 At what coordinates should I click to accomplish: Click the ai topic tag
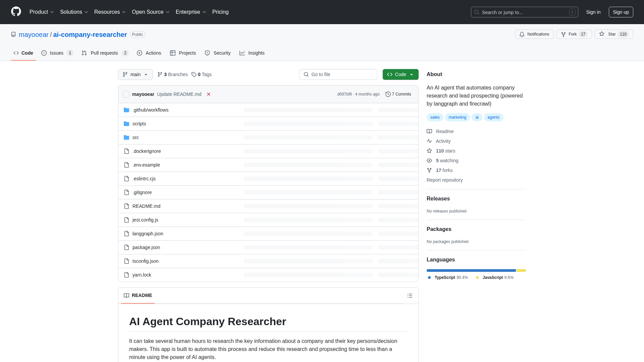(x=477, y=117)
